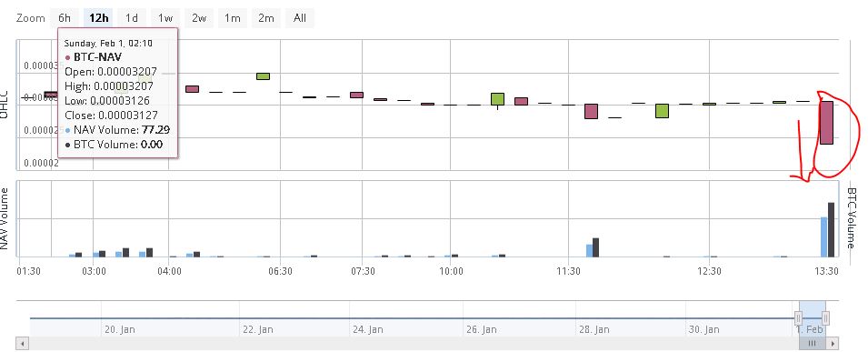Choose the 1m zoom option
868x352 pixels.
232,18
